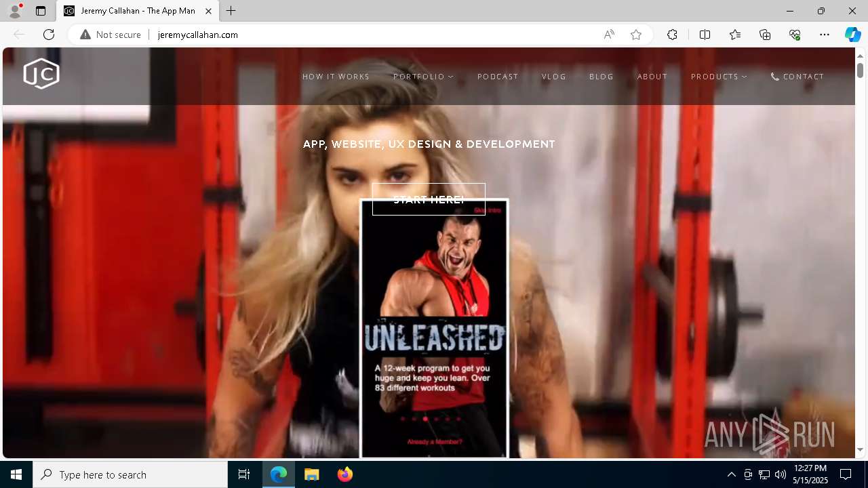This screenshot has height=488, width=868.
Task: Show hidden tray icons
Action: (x=731, y=474)
